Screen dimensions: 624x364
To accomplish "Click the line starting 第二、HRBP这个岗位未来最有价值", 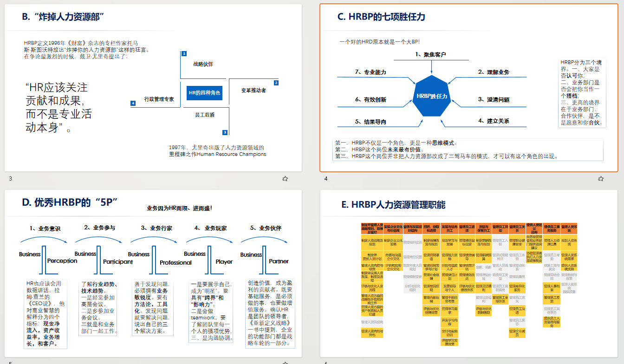I will [380, 149].
